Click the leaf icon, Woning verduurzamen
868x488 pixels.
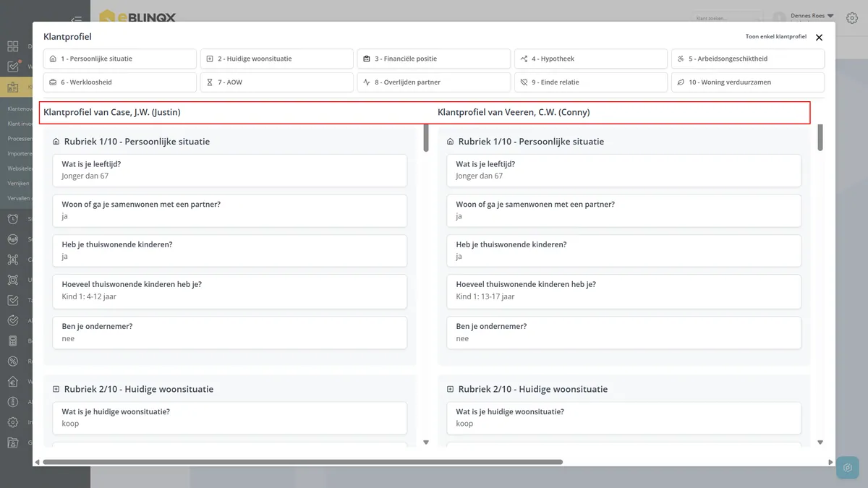681,82
